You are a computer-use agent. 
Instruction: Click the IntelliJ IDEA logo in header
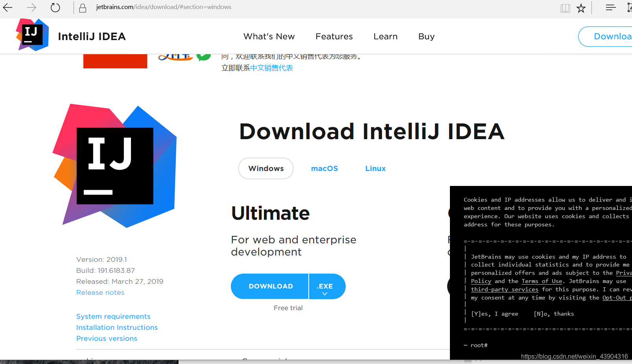click(32, 35)
